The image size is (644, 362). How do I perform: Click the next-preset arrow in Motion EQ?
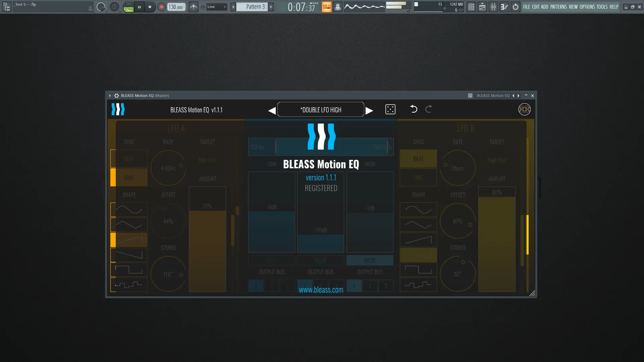pos(369,109)
